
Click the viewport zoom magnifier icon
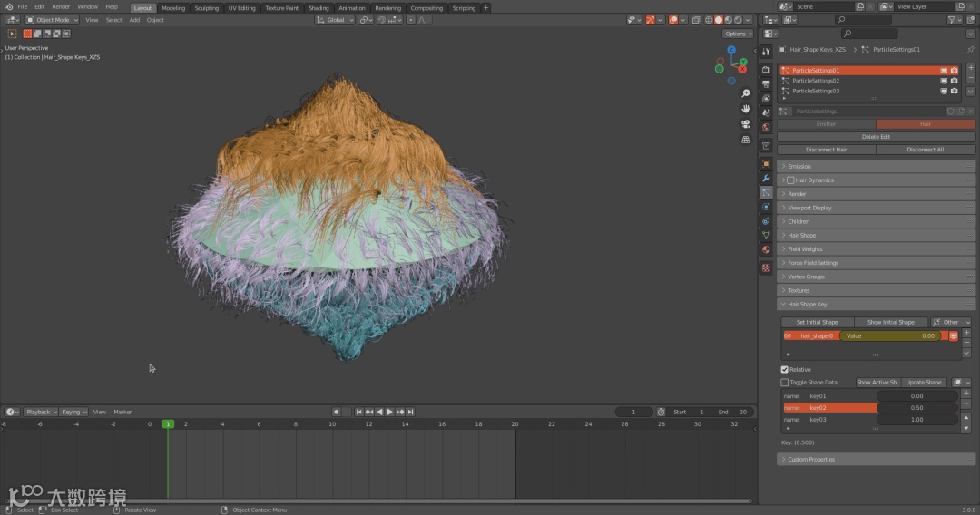coord(746,93)
